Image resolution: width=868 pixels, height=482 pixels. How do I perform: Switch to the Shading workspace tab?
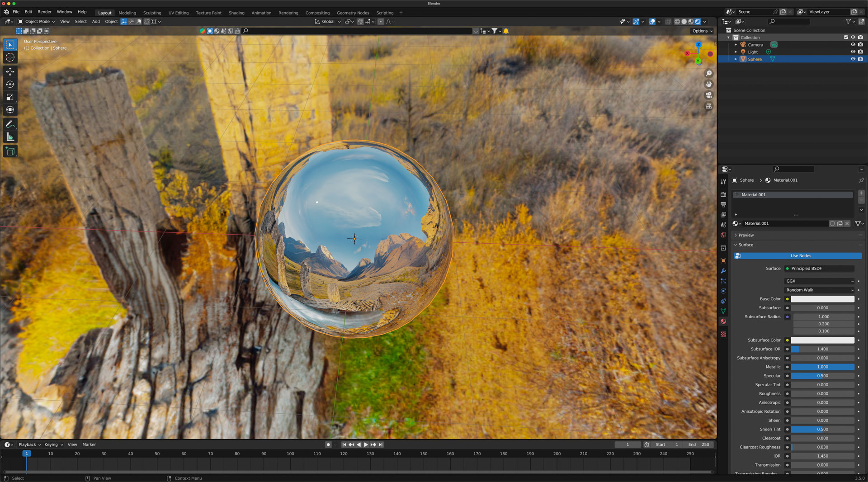236,13
